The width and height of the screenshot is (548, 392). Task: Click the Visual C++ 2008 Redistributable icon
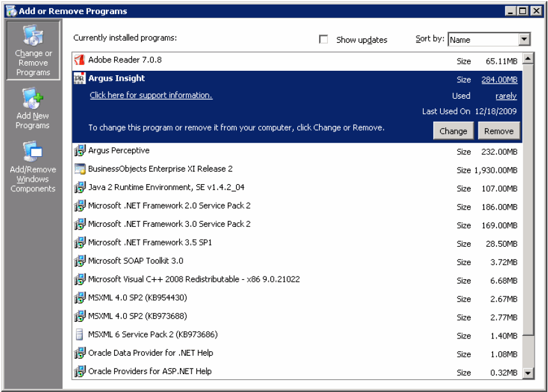click(80, 279)
